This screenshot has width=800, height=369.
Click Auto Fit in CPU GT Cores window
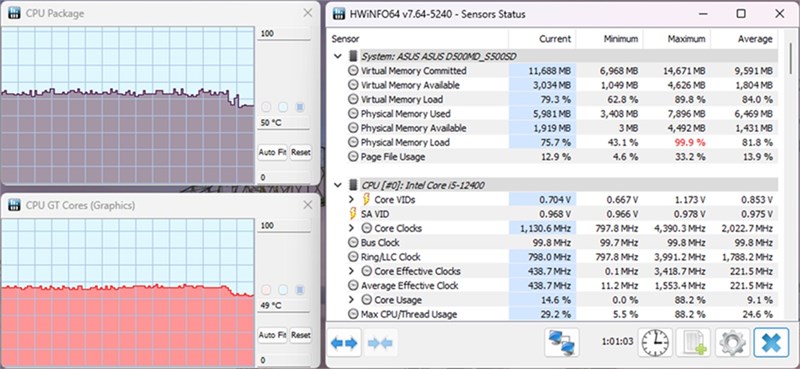pyautogui.click(x=272, y=335)
